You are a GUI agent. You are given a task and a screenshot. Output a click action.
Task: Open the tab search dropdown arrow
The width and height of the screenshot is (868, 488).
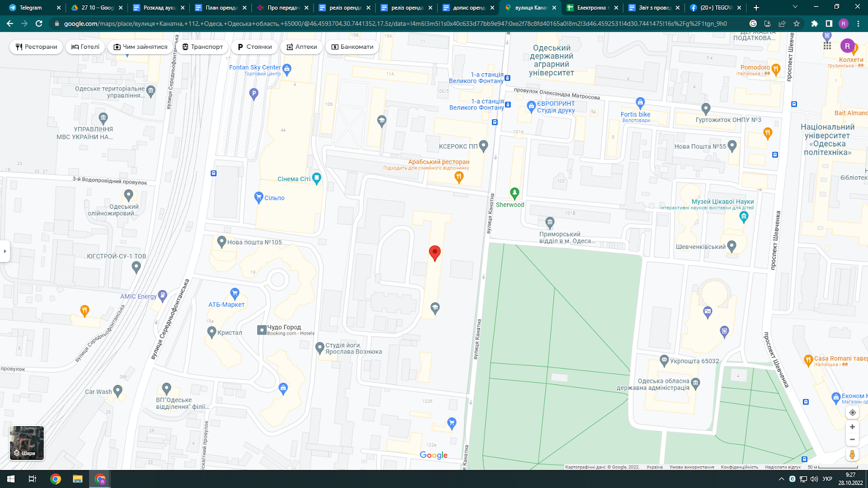(795, 7)
